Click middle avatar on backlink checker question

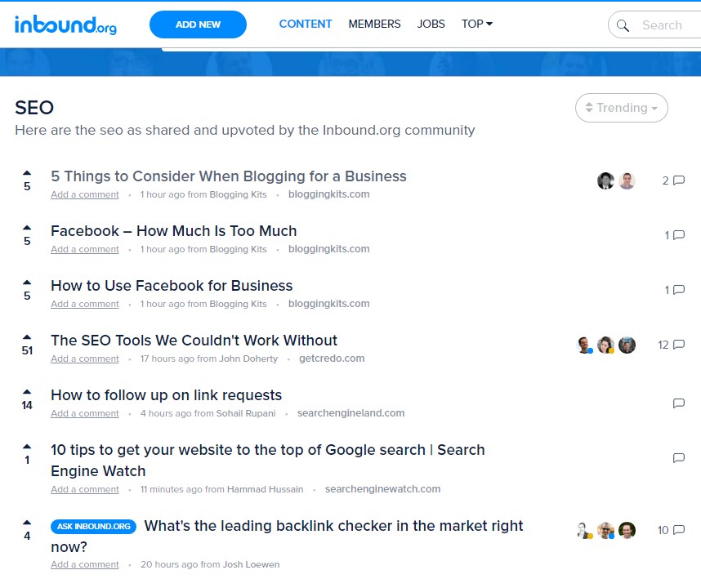(605, 530)
